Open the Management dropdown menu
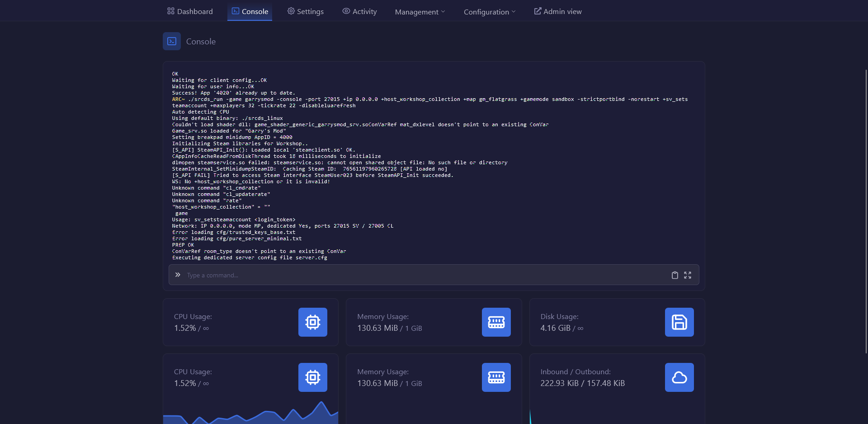Screen dimensions: 868x424 click(x=420, y=12)
